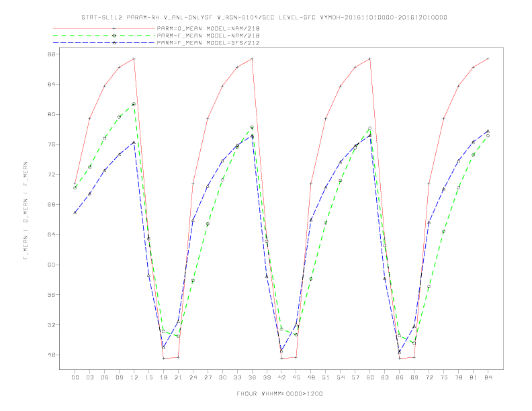Click x-axis forecast hour label 75
Image resolution: width=532 pixels, height=411 pixels.
coord(444,377)
